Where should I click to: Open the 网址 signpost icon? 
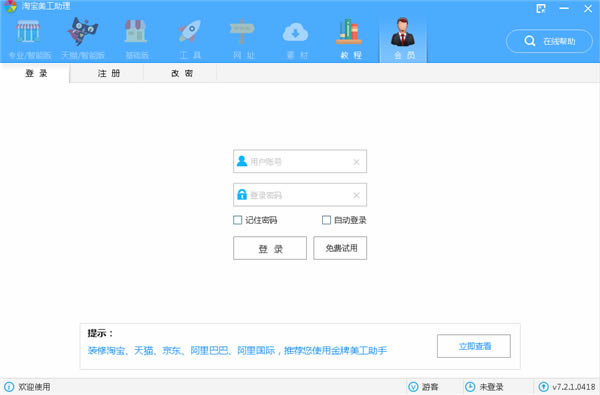tap(242, 31)
